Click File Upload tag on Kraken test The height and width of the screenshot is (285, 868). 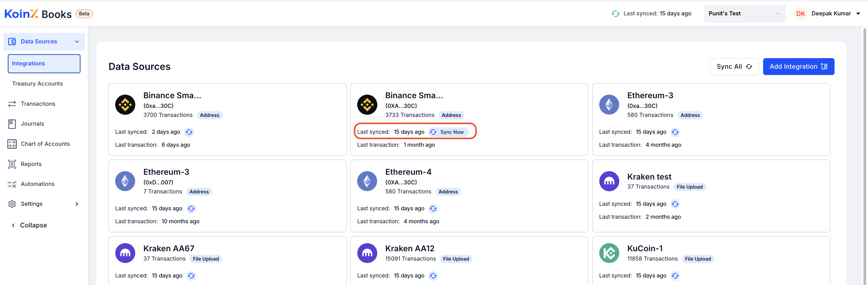pos(689,187)
